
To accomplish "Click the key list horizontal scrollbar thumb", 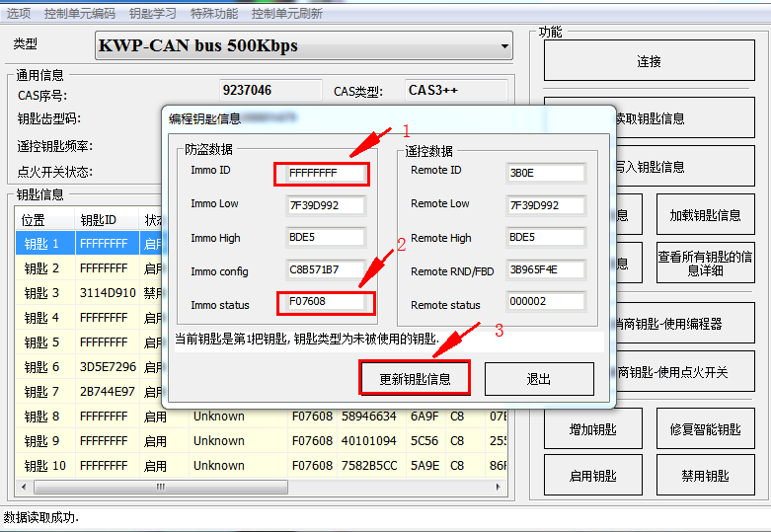I will coord(163,489).
